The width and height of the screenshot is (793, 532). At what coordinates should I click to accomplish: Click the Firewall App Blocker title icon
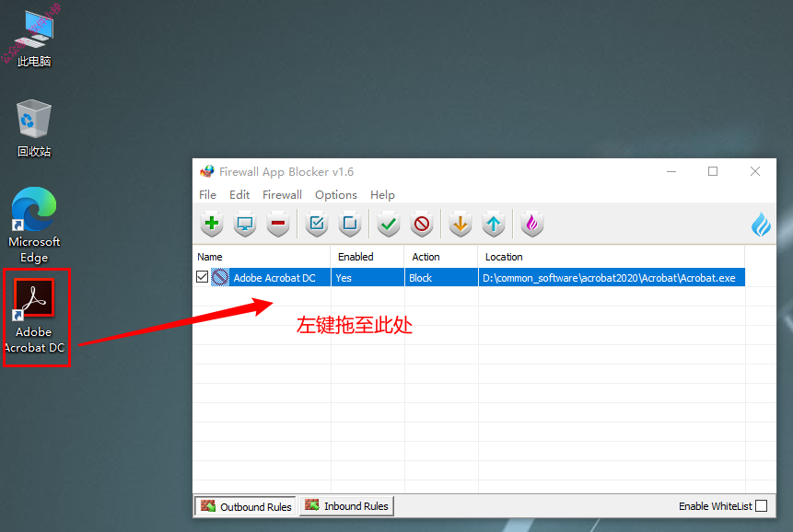tap(207, 172)
